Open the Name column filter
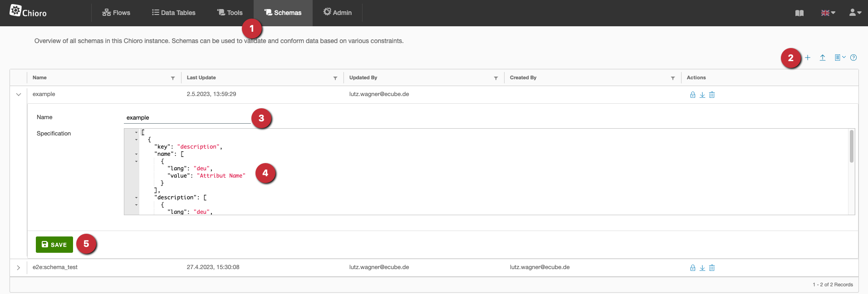 click(x=173, y=78)
